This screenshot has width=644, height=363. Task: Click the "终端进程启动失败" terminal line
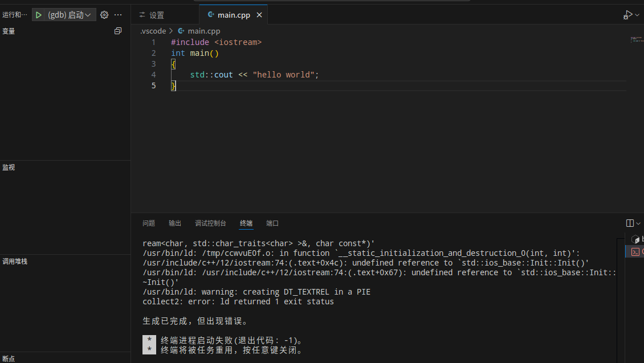[232, 340]
